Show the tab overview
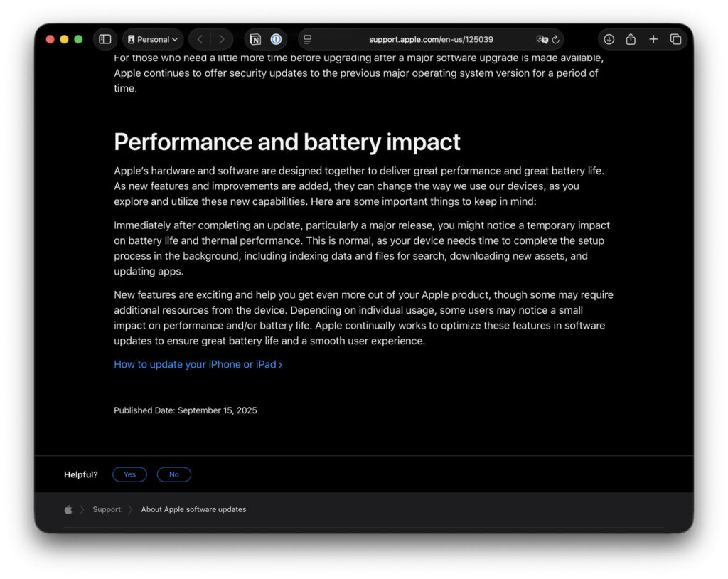This screenshot has height=579, width=728. coord(675,39)
